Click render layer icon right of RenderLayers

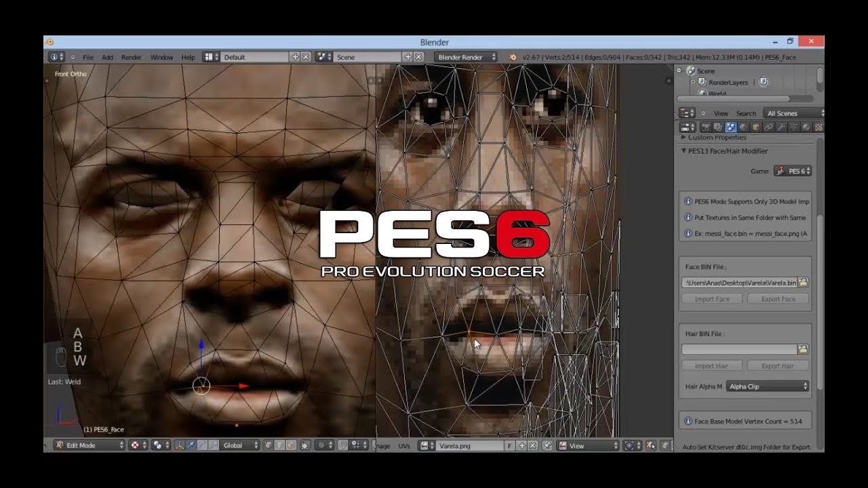[x=764, y=82]
